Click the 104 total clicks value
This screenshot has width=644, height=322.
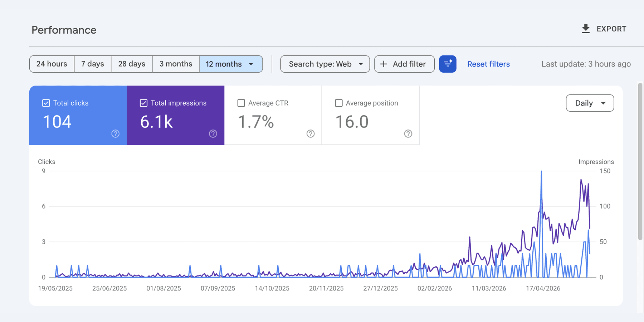point(57,122)
